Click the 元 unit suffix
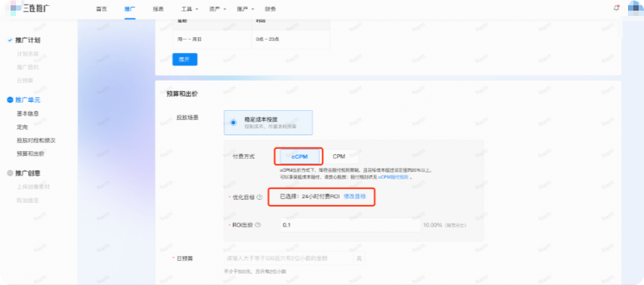The width and height of the screenshot is (644, 285). (x=359, y=258)
